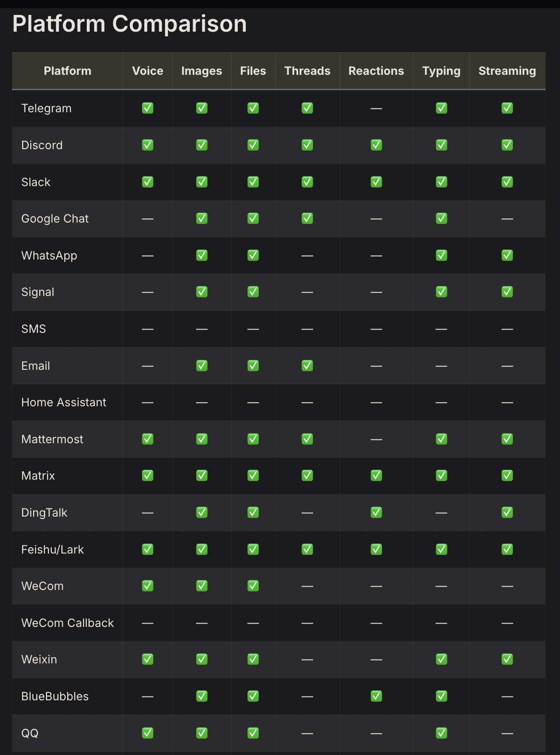Select the Feishu/Lark platform name
The image size is (560, 755).
pos(53,549)
